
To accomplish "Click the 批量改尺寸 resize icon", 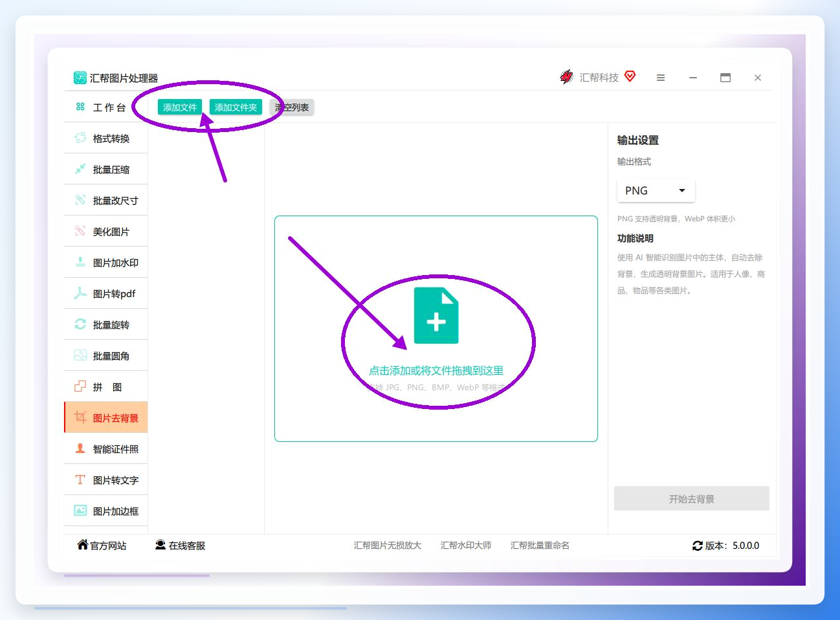I will [80, 200].
